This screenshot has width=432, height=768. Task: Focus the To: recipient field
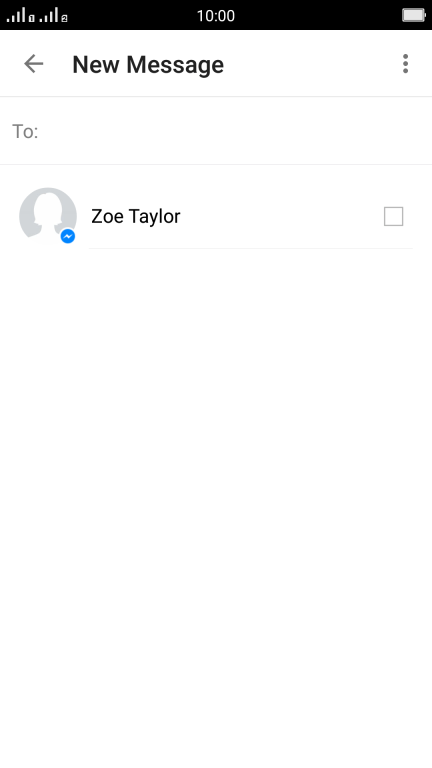pyautogui.click(x=216, y=131)
